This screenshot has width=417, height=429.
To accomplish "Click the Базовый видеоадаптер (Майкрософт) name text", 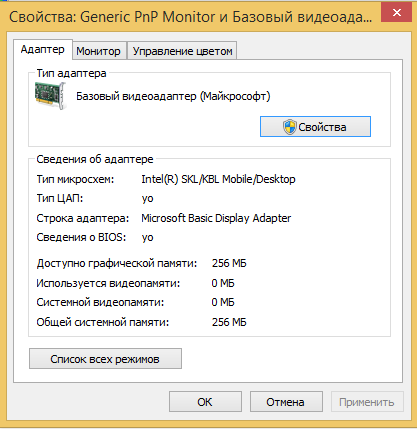I will coord(173,96).
